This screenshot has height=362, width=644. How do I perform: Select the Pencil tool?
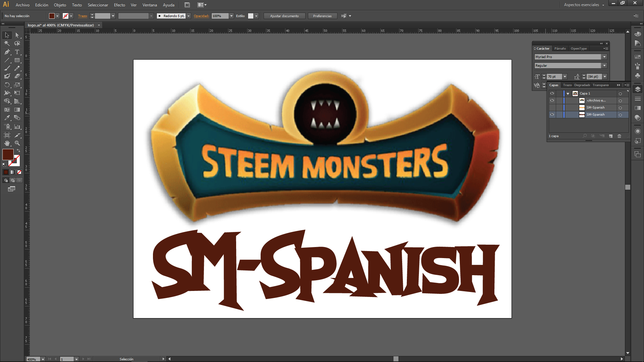(x=17, y=68)
